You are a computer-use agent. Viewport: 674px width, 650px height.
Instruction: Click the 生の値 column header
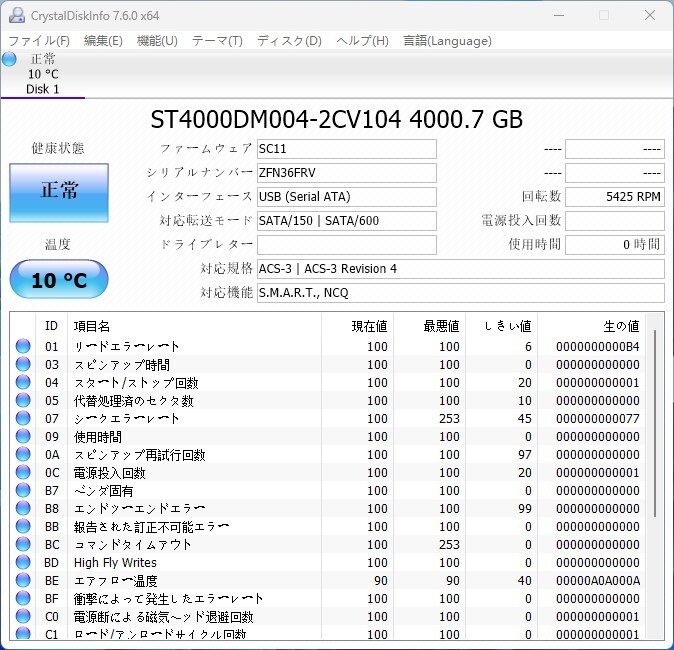(x=621, y=326)
